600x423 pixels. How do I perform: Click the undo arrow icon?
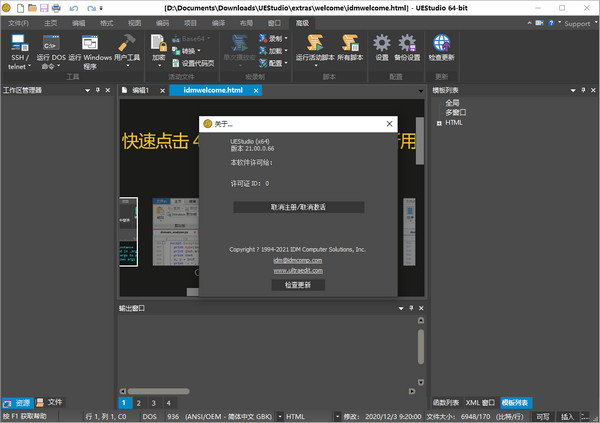coord(74,8)
